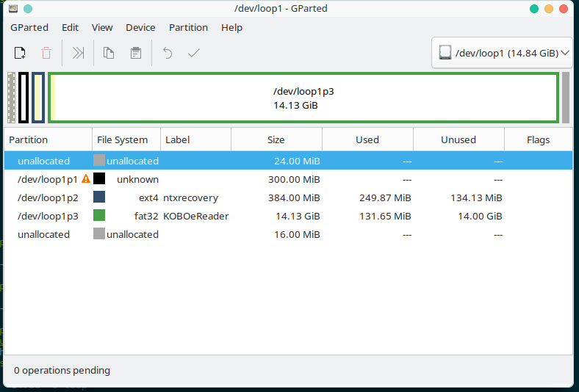This screenshot has width=579, height=392.
Task: Select the last unallocated 16.00 MiB row
Action: click(x=220, y=234)
